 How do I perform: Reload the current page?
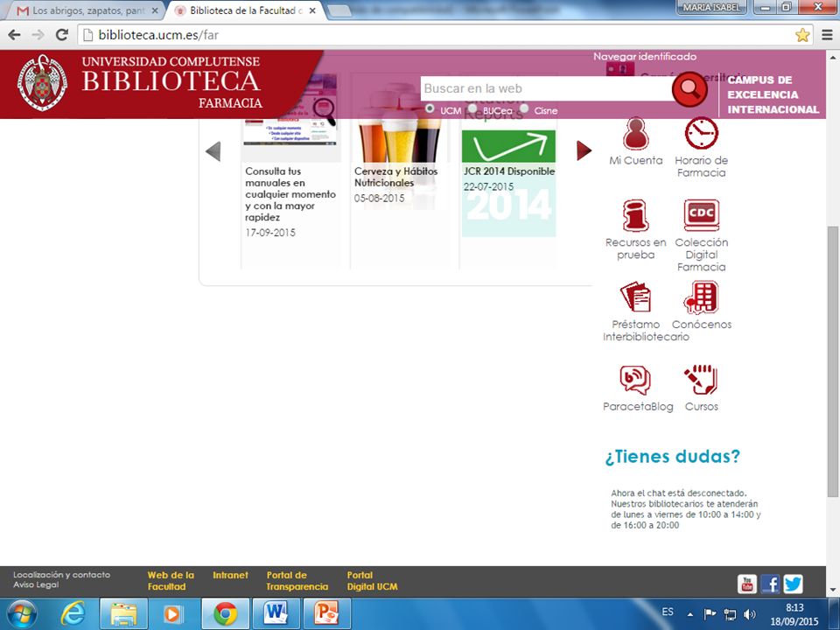point(62,35)
